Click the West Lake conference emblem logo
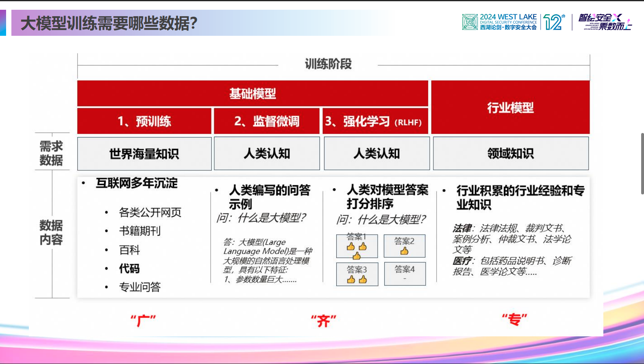 point(470,22)
